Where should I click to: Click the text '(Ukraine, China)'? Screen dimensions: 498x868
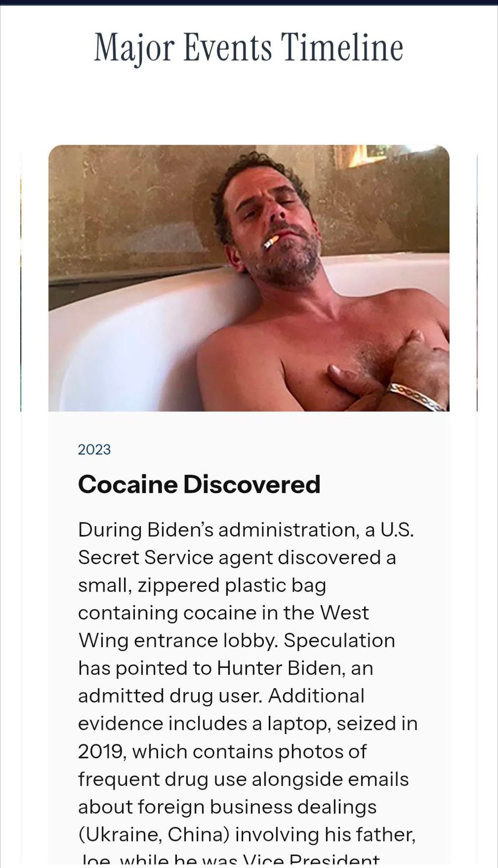pos(154,834)
